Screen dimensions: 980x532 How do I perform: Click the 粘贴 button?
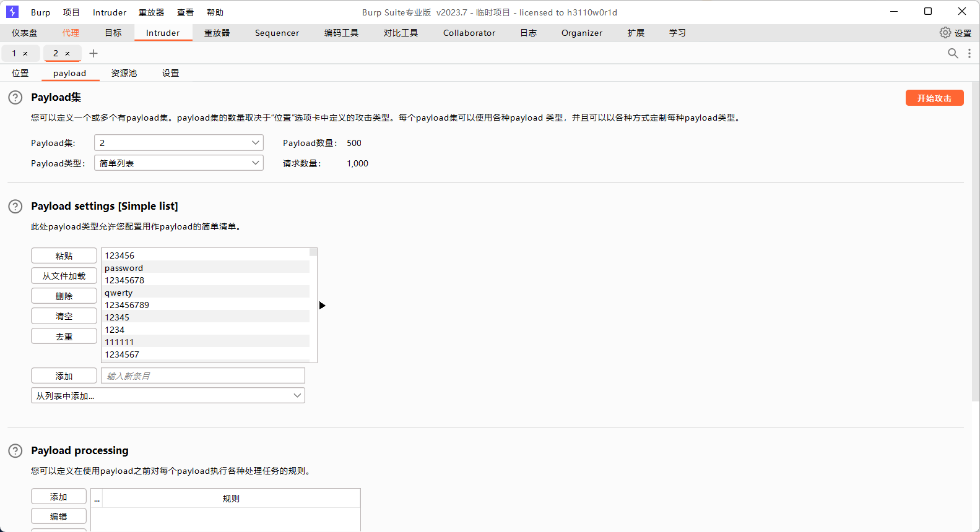pyautogui.click(x=64, y=255)
